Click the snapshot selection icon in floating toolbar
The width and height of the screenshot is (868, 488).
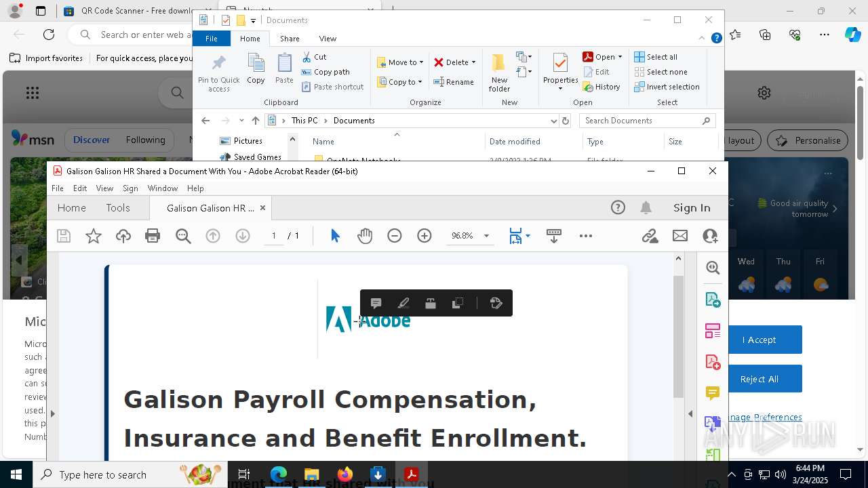point(458,303)
